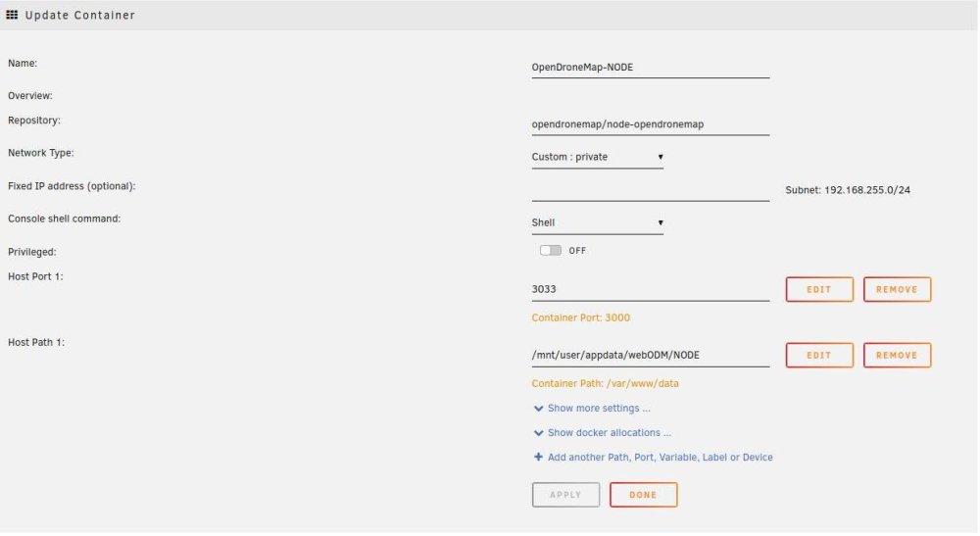Click the Subnet: 192.168.255.0/24 text
The image size is (980, 536).
click(x=848, y=190)
